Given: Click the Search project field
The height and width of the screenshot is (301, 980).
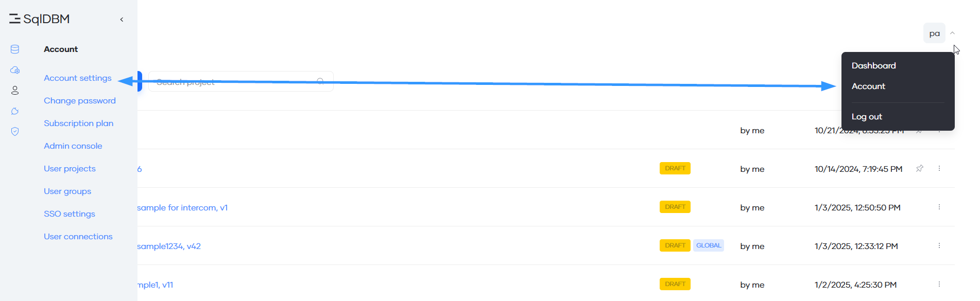Looking at the screenshot, I should click(x=241, y=81).
